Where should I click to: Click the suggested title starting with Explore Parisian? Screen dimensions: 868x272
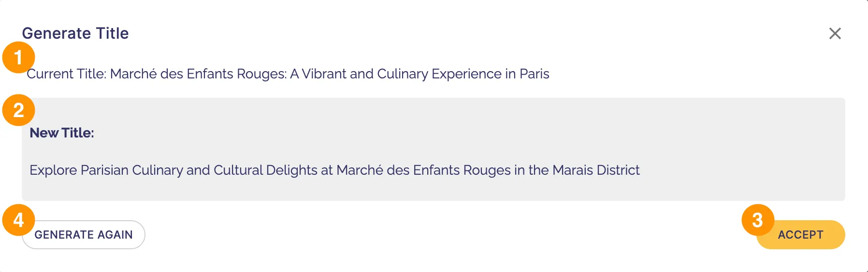[334, 170]
